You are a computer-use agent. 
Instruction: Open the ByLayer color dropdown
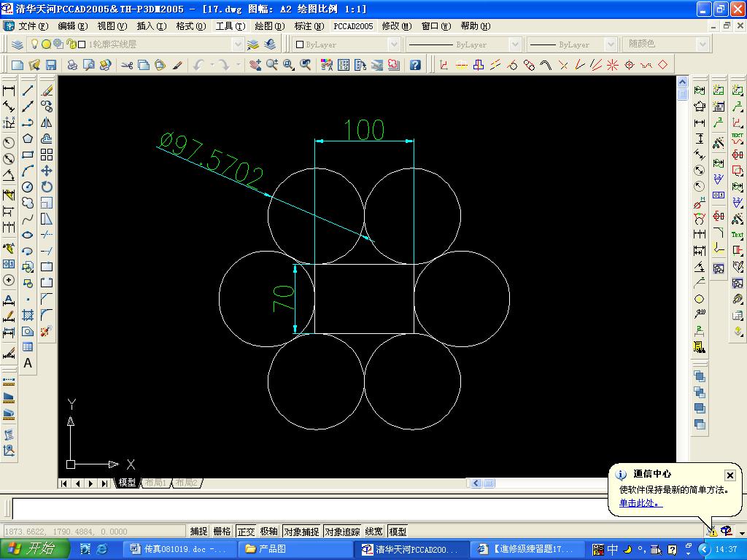pyautogui.click(x=394, y=44)
